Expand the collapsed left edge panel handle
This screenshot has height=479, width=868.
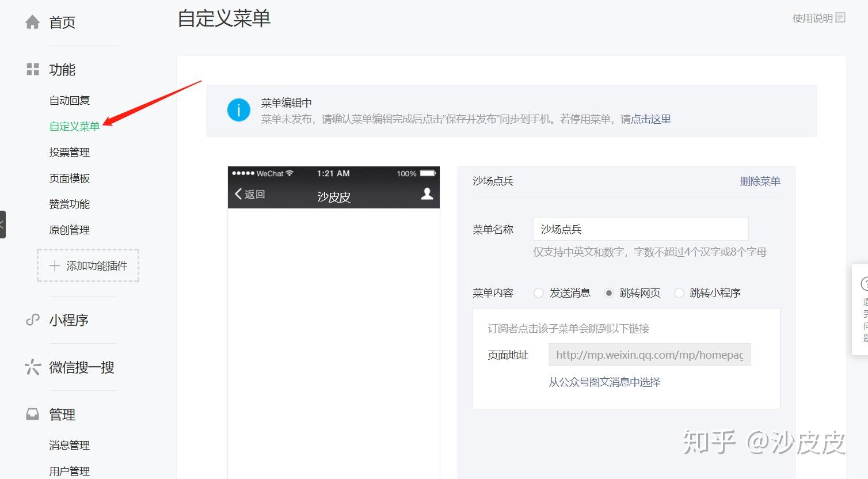pos(2,225)
